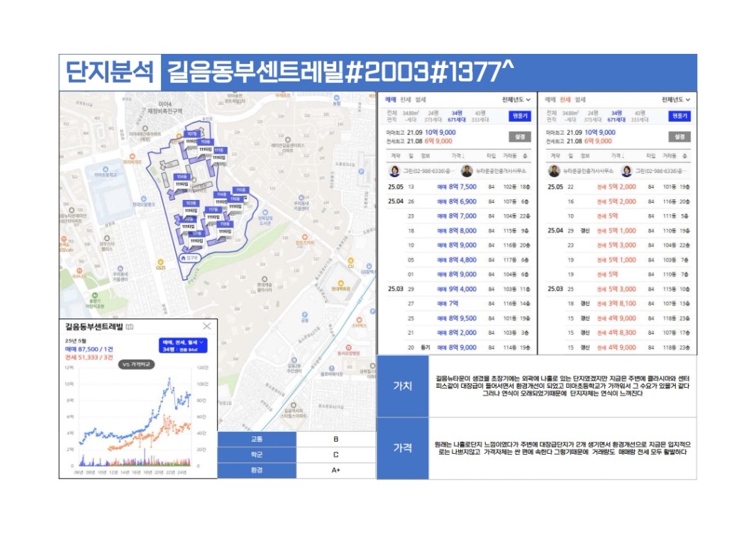Expand the 전체년도 dropdown in the right panel
Image resolution: width=756 pixels, height=534 pixels.
pyautogui.click(x=676, y=100)
